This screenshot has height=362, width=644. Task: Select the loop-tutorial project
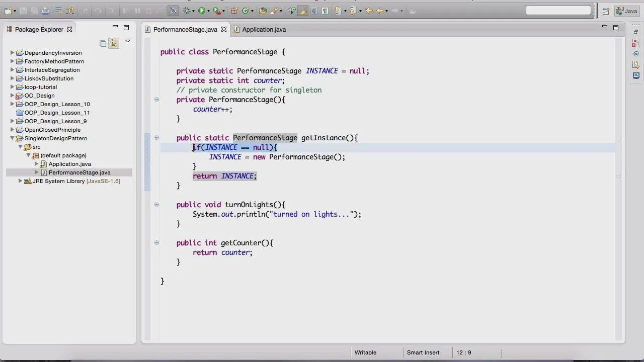tap(41, 87)
